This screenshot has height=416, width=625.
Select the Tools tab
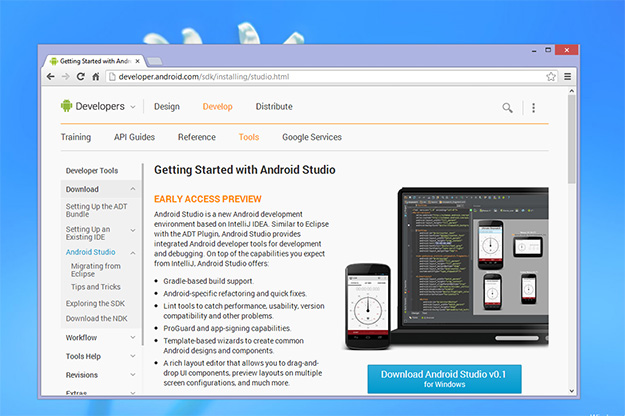click(x=249, y=137)
